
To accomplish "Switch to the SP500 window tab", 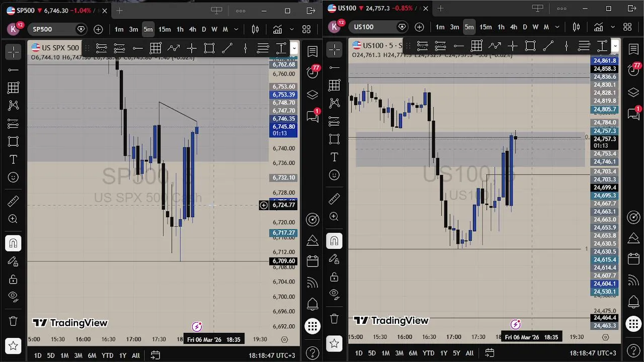I will click(x=56, y=11).
